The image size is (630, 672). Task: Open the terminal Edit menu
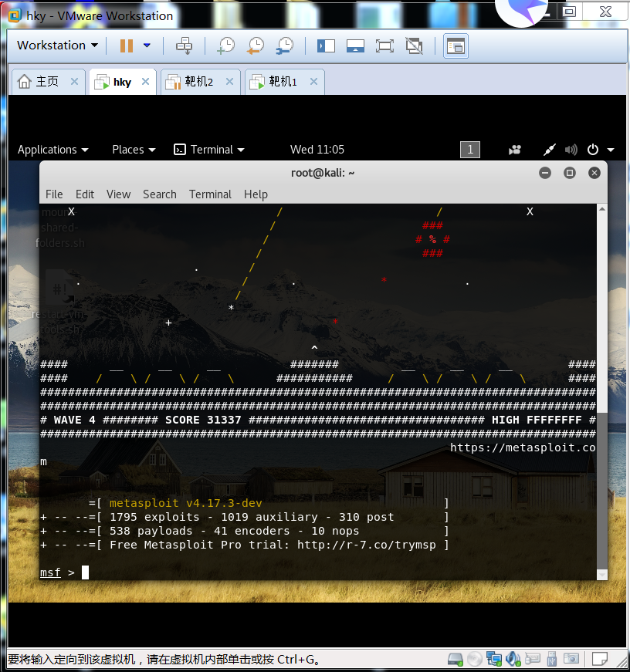coord(85,194)
